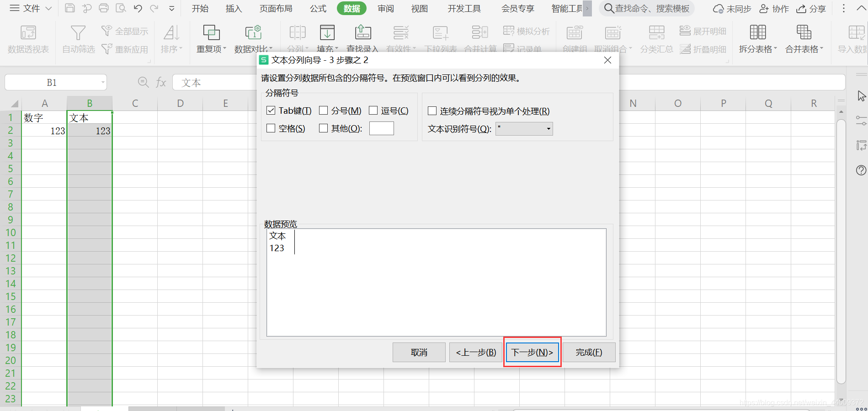
Task: Expand the name box dropdown arrow
Action: click(103, 83)
